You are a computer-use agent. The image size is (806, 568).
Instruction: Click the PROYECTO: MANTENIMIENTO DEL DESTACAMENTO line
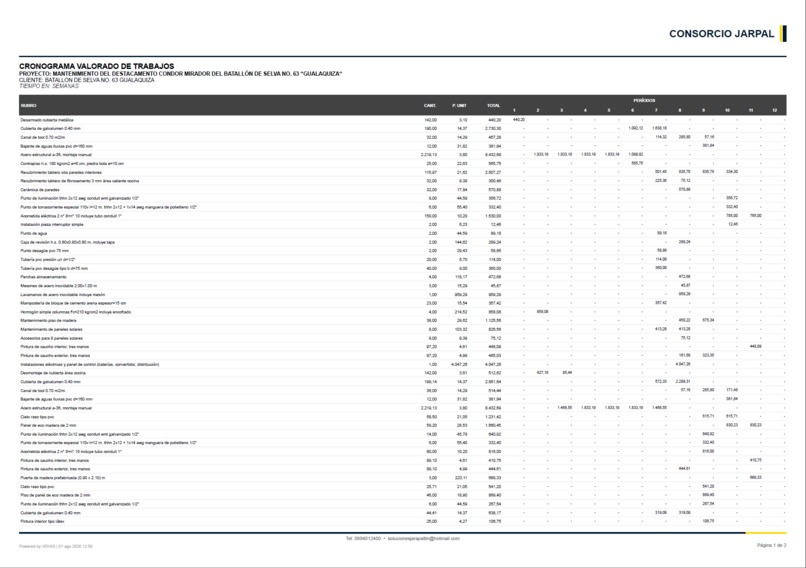point(180,74)
